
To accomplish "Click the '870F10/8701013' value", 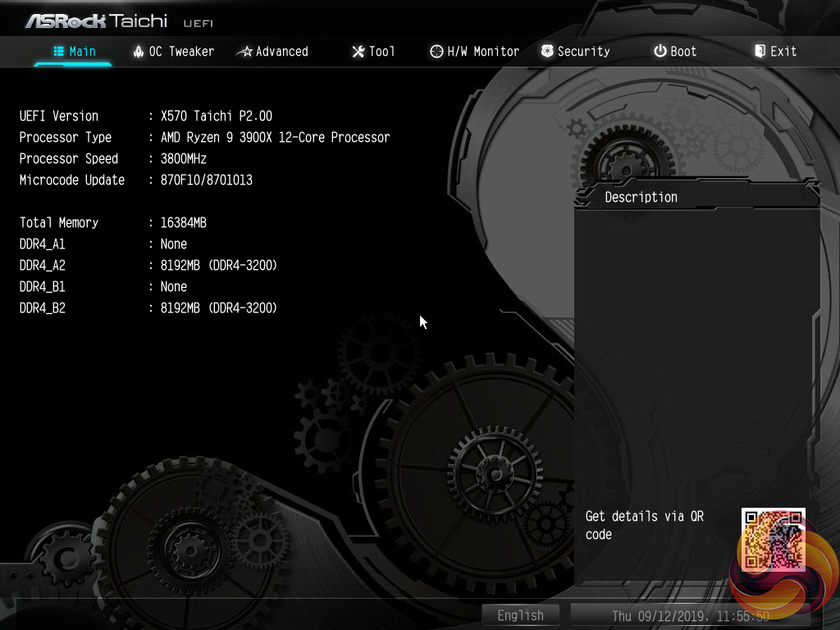I will click(206, 180).
